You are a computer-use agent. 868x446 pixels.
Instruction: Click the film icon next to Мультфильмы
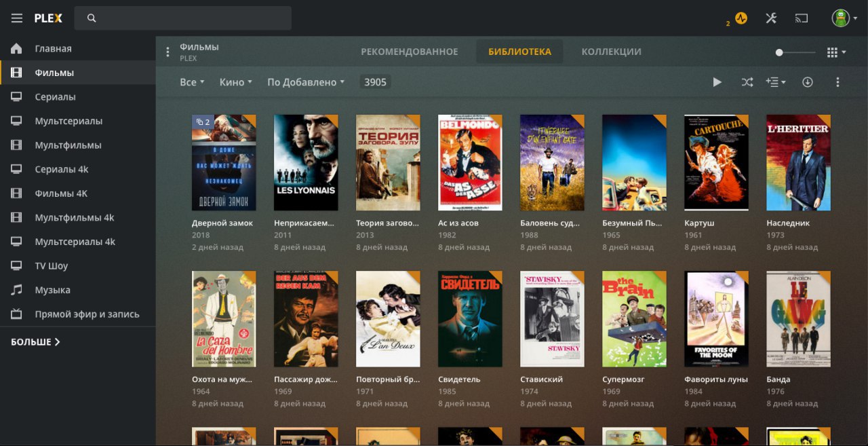(17, 145)
